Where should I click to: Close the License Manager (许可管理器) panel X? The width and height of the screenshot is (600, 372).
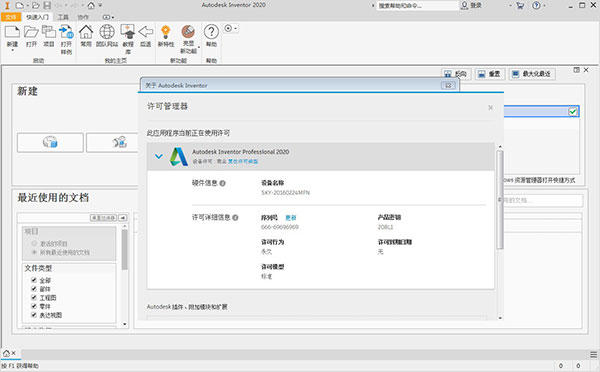(x=490, y=108)
